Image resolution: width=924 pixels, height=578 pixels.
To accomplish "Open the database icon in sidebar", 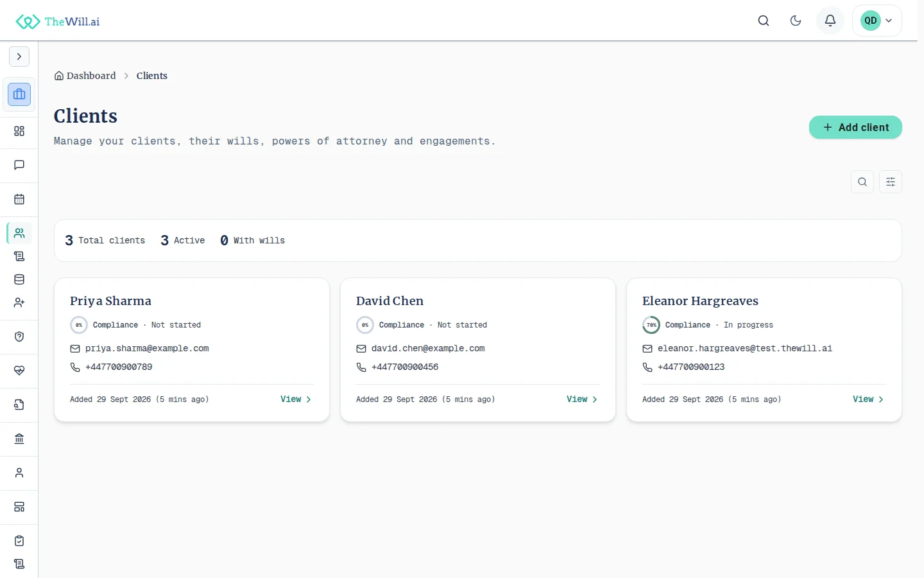I will pyautogui.click(x=19, y=279).
